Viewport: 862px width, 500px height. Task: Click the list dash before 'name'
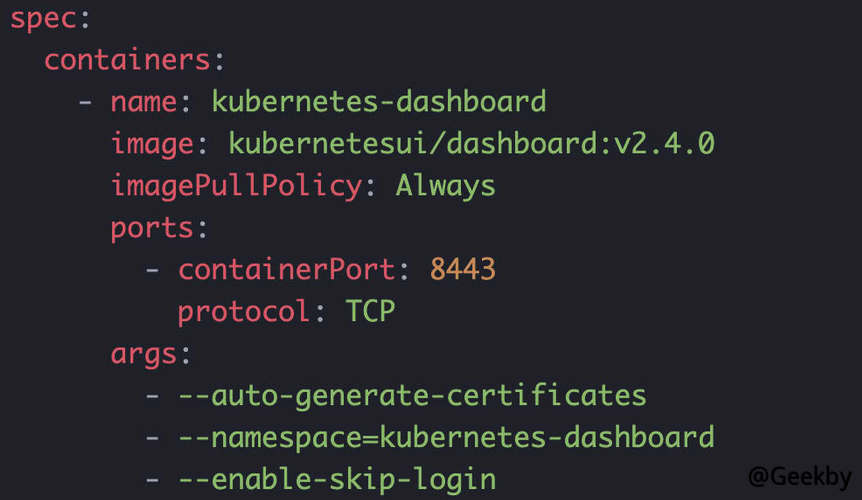pos(85,102)
